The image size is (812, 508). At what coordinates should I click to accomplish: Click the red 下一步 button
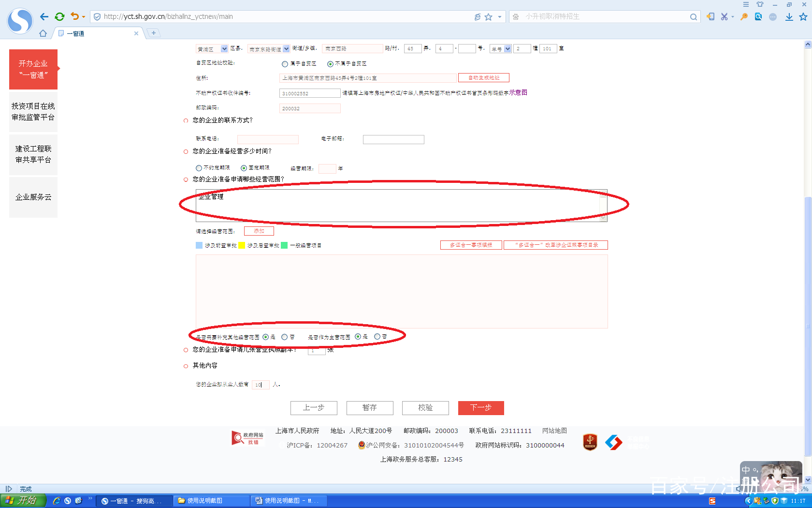coord(480,408)
